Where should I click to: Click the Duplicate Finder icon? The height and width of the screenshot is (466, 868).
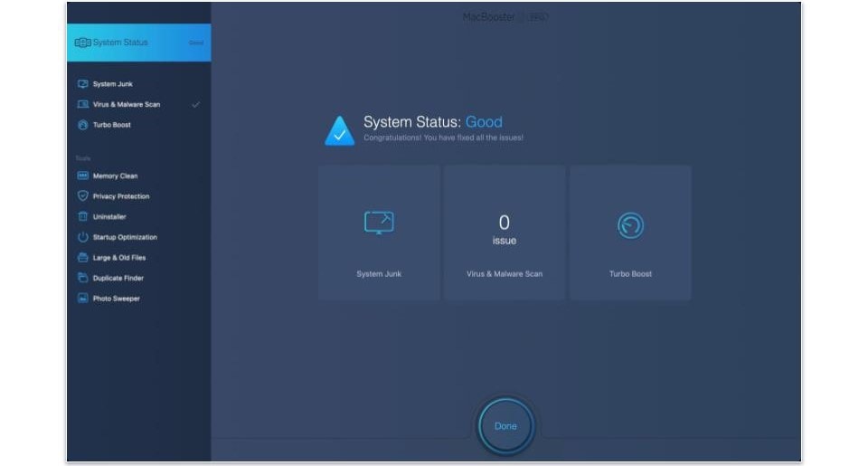pos(82,278)
